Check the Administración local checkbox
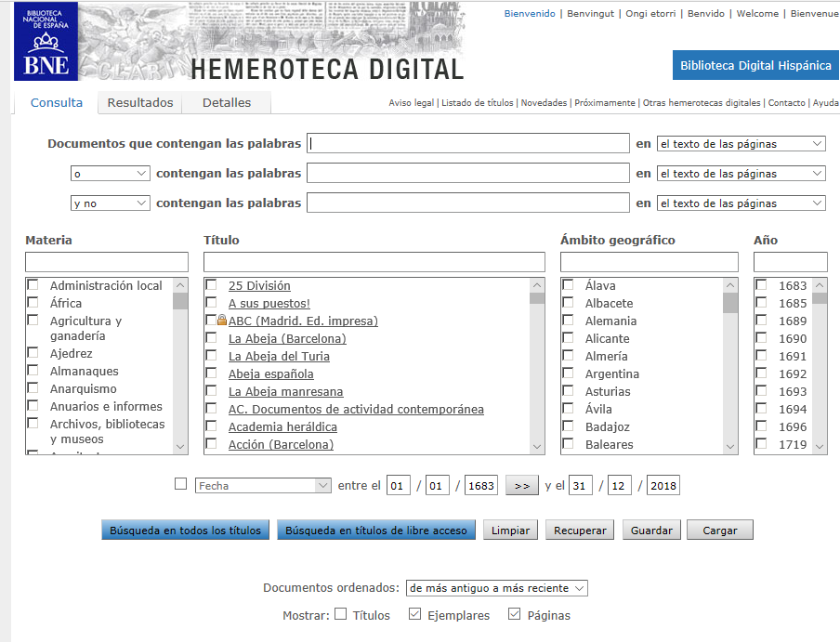840x642 pixels. click(x=33, y=285)
